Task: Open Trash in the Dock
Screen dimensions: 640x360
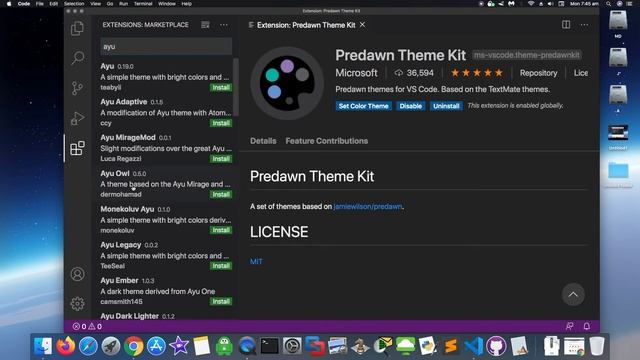Action: click(597, 346)
